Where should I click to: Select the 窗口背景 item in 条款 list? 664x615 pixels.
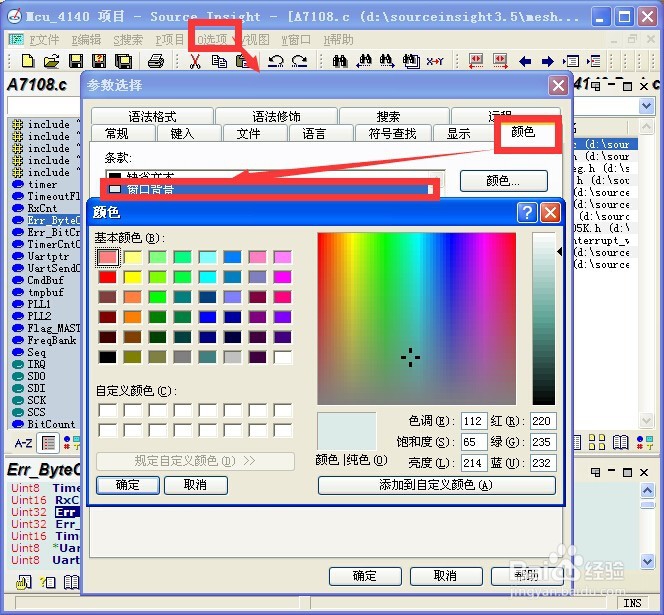[x=270, y=190]
